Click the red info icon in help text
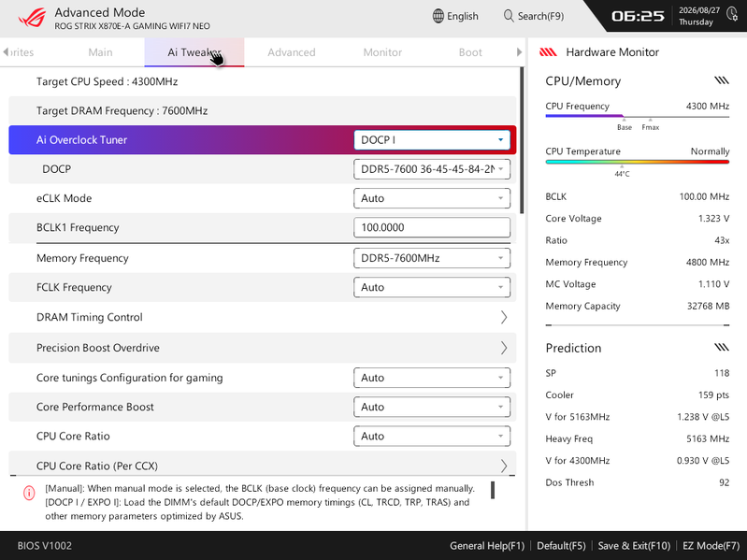The width and height of the screenshot is (747, 560). click(x=29, y=493)
